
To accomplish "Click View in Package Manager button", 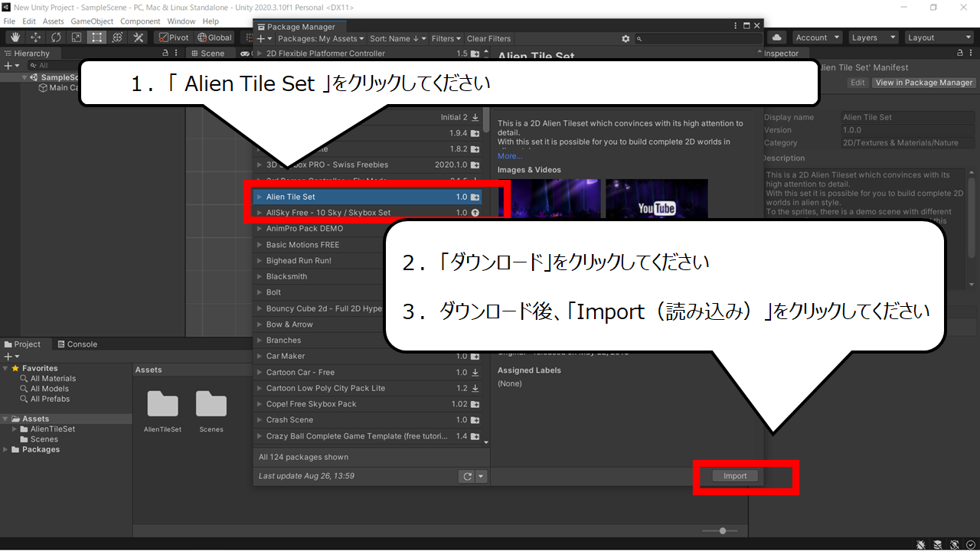I will (924, 83).
